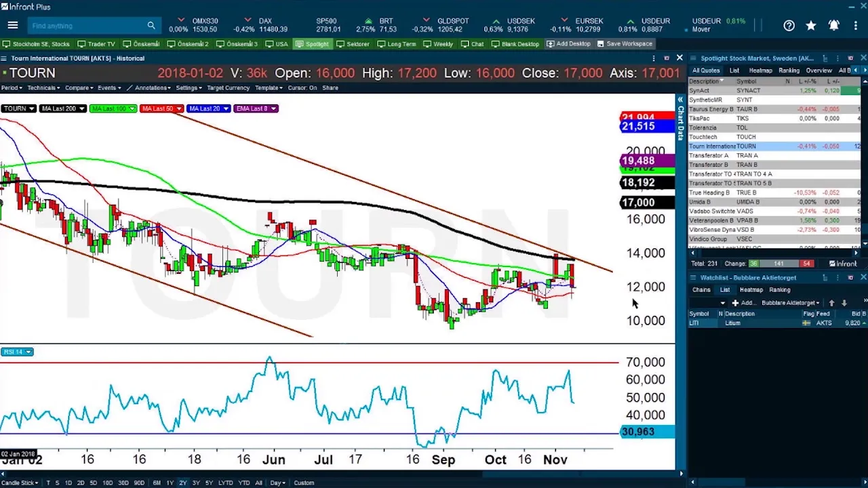Image resolution: width=868 pixels, height=488 pixels.
Task: Click the Infront logo in market panel
Action: click(x=843, y=264)
